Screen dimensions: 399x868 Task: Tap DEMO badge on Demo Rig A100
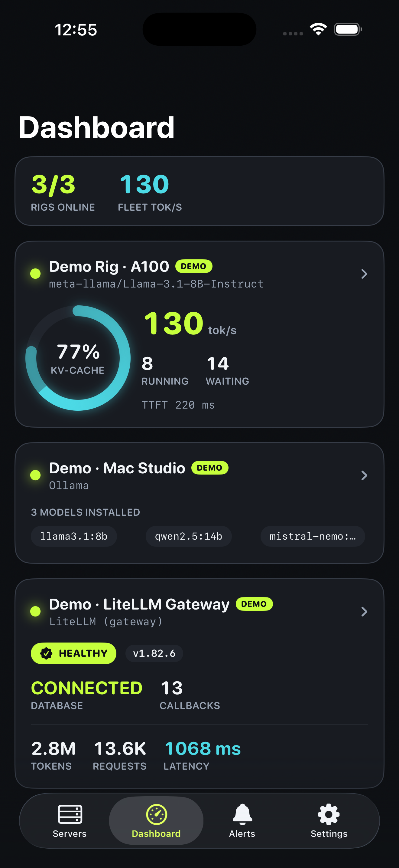coord(193,266)
